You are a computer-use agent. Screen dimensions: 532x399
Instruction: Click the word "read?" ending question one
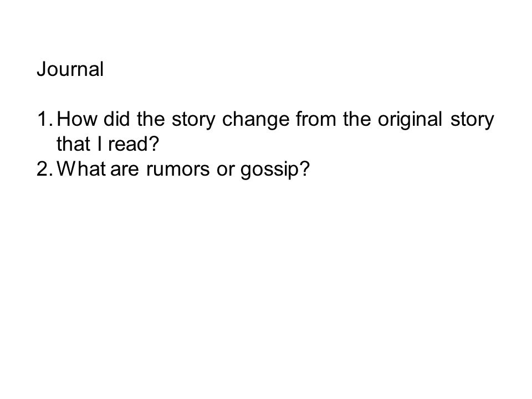134,144
